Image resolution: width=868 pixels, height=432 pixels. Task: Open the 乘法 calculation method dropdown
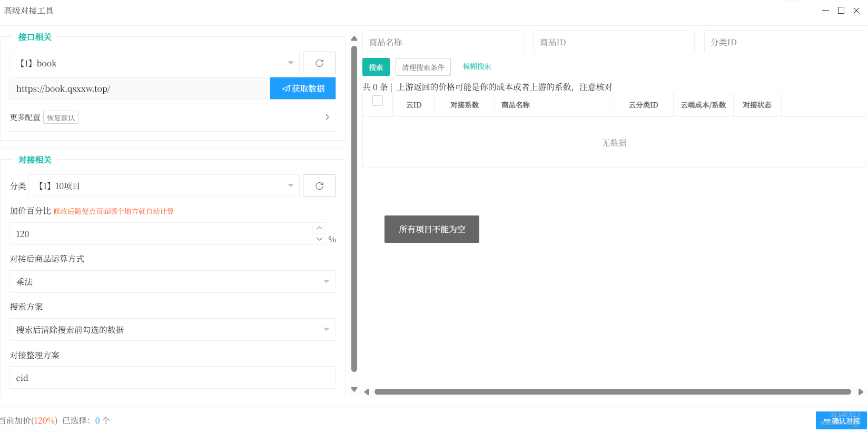coord(173,282)
